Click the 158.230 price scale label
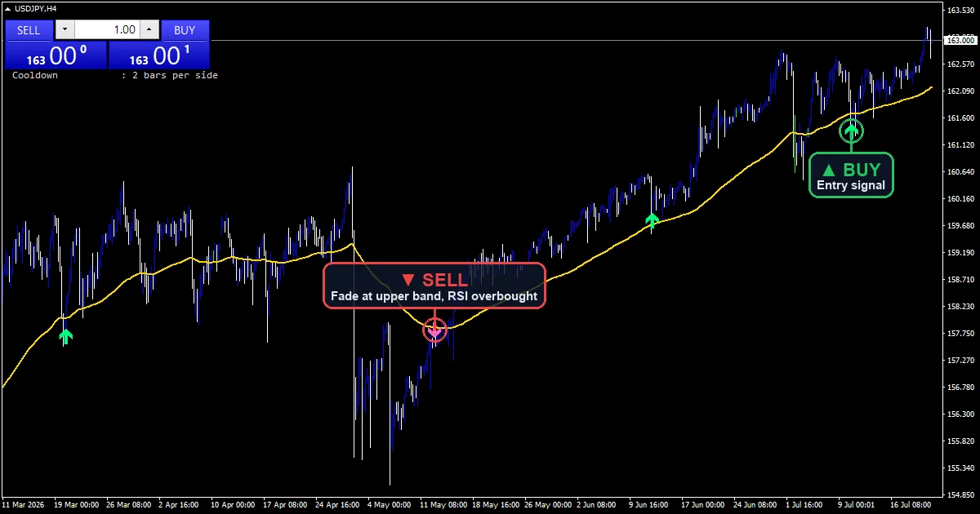The image size is (980, 514). click(x=960, y=307)
